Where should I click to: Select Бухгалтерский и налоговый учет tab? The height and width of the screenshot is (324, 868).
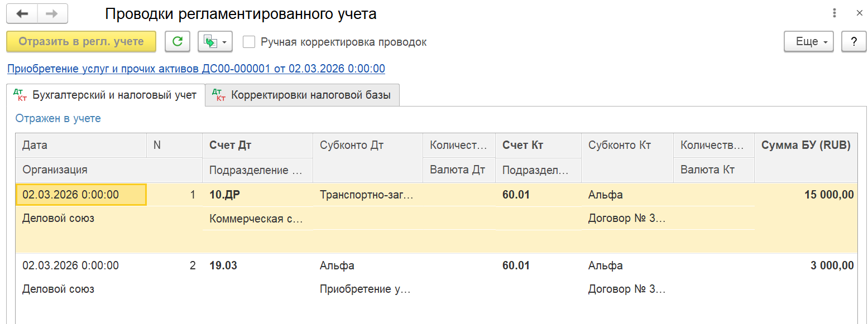point(105,95)
